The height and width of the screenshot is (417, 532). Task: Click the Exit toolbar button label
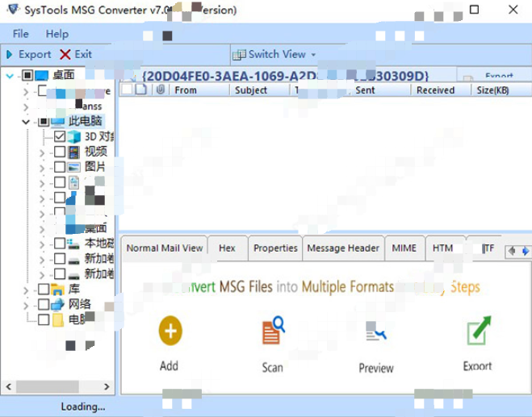pos(83,54)
